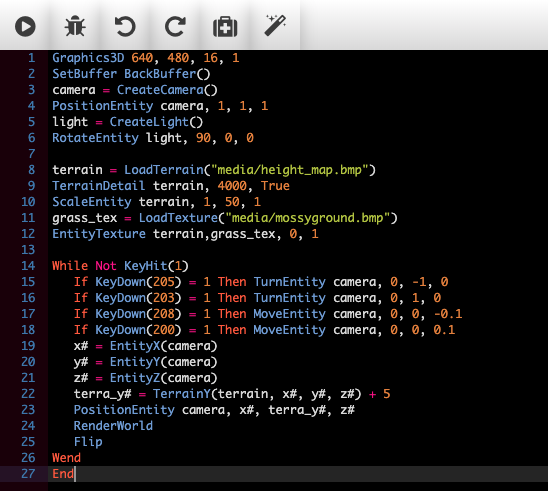Undo the last edit
Screen dimensions: 548x491
(x=125, y=27)
